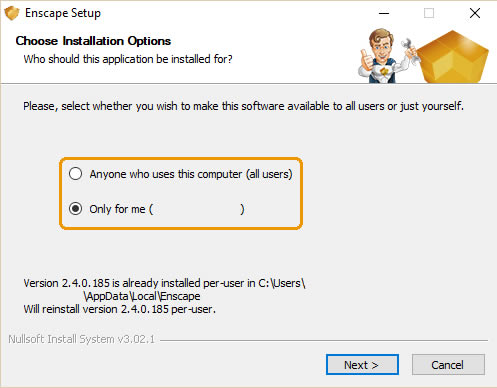Click the golden cube Enscape logo
Image resolution: width=497 pixels, height=388 pixels.
click(x=452, y=57)
